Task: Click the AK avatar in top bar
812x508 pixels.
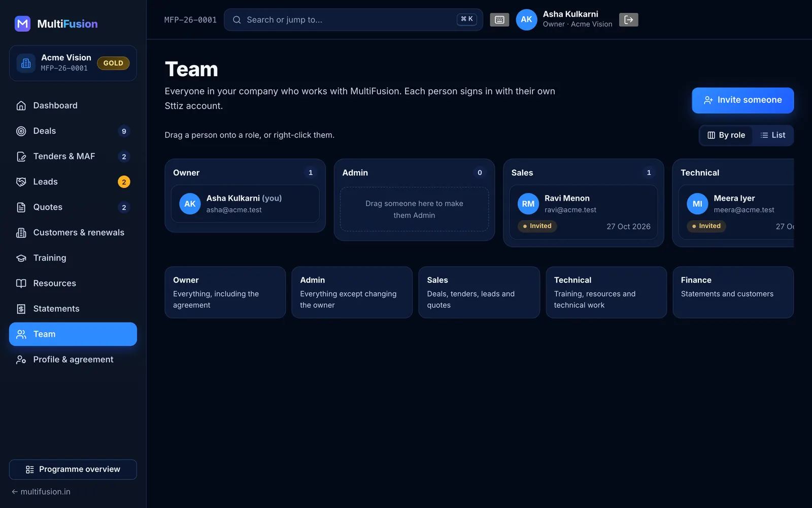Action: tap(527, 20)
